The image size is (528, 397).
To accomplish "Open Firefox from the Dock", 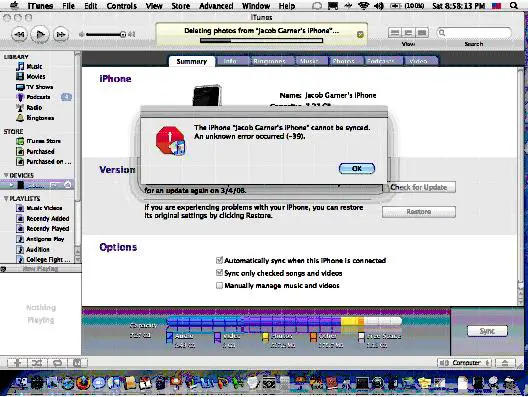I will coord(83,383).
